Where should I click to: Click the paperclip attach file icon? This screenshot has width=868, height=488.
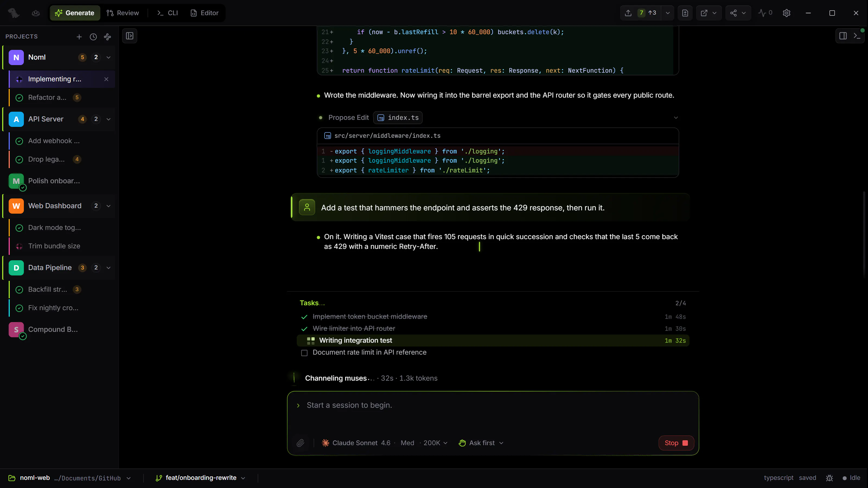click(x=301, y=443)
